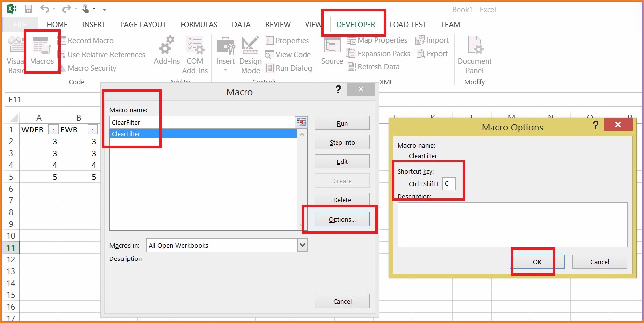Click Run Dialog button
The width and height of the screenshot is (644, 323).
(289, 68)
